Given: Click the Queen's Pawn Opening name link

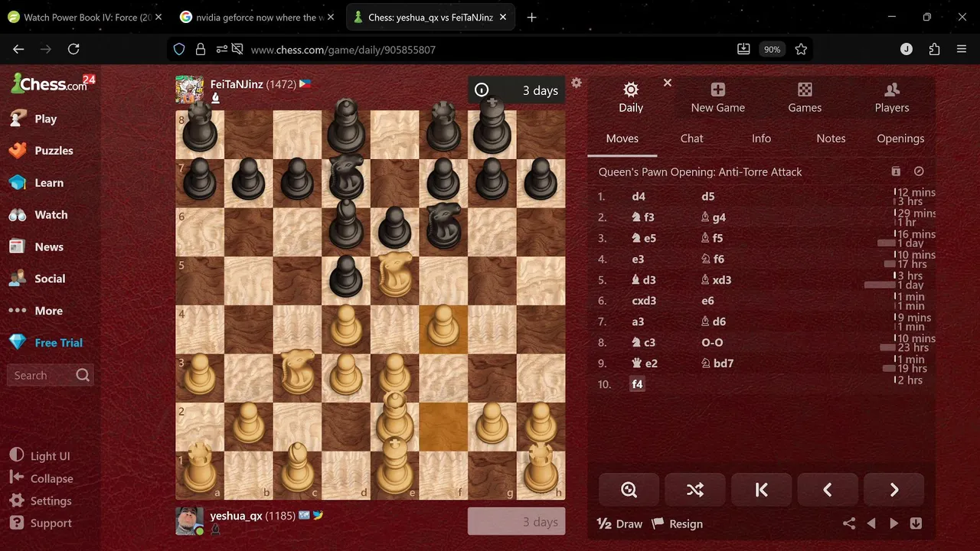Looking at the screenshot, I should 700,172.
